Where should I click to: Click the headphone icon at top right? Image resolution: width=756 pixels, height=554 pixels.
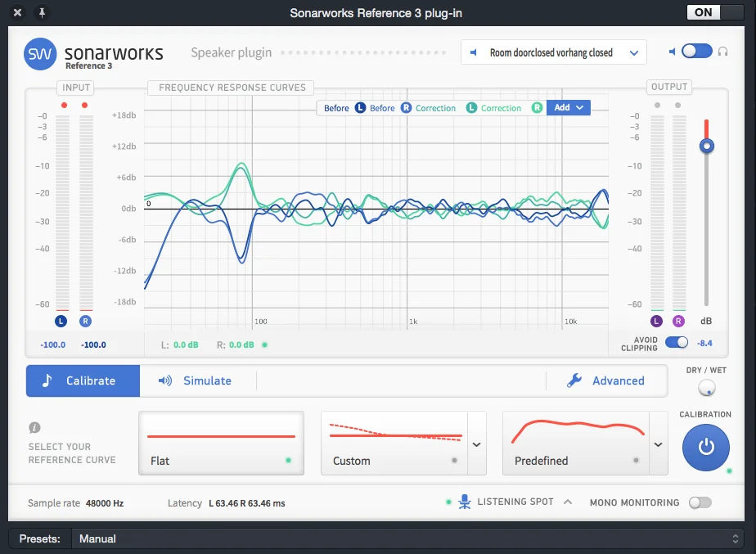[722, 52]
